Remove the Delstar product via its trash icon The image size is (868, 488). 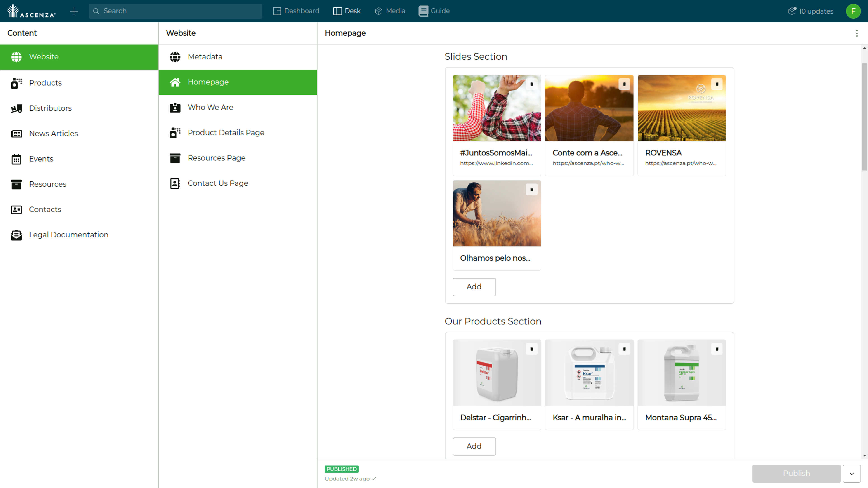531,349
